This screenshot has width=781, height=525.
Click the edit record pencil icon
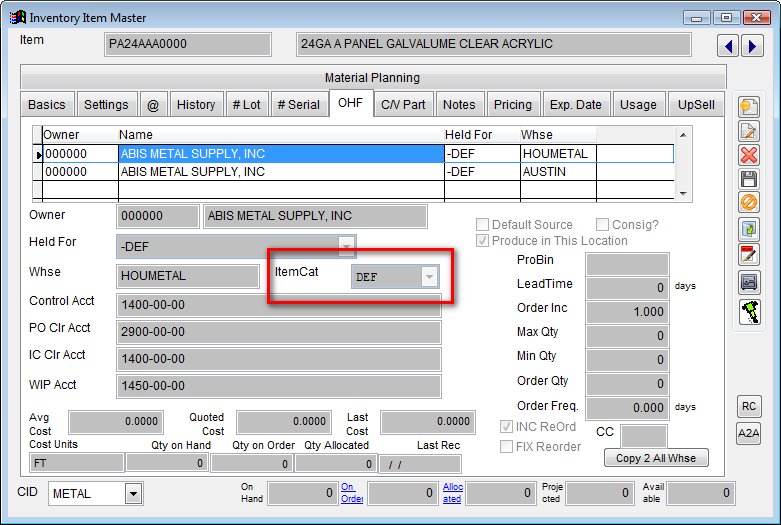pos(748,131)
